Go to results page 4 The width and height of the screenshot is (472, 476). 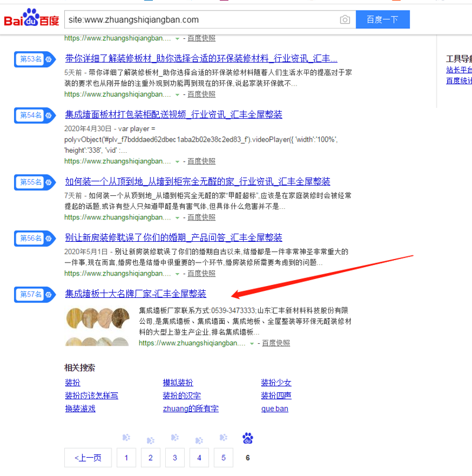pos(199,458)
